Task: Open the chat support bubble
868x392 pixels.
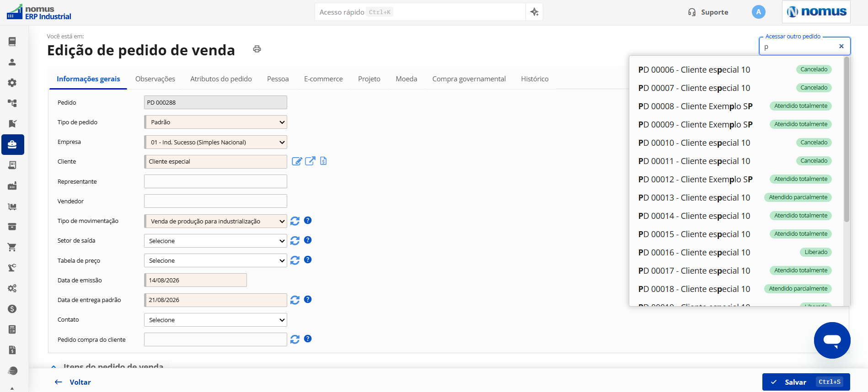Action: coord(832,340)
